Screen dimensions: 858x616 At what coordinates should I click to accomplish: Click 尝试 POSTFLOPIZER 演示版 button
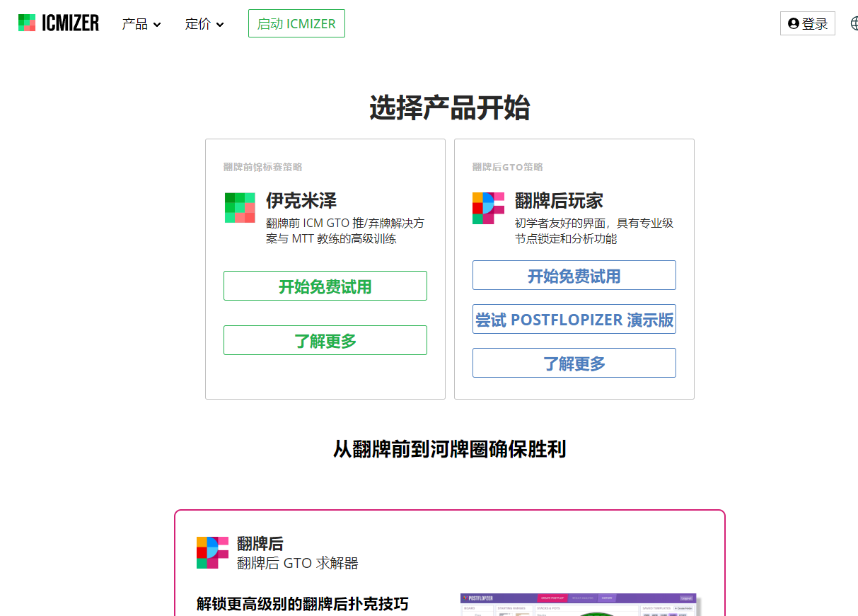tap(574, 319)
